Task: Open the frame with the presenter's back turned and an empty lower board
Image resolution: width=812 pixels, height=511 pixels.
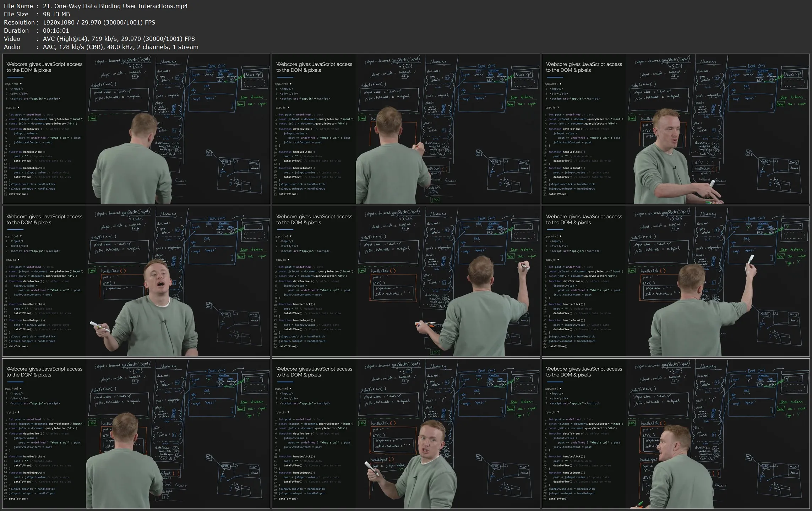Action: [x=136, y=129]
